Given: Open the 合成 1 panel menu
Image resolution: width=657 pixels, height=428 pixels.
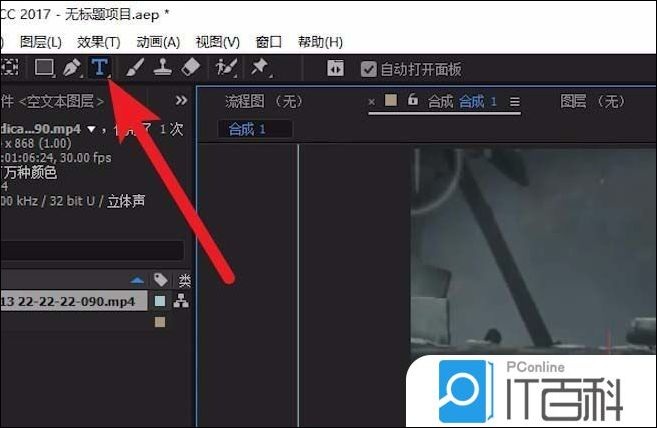Looking at the screenshot, I should click(515, 102).
